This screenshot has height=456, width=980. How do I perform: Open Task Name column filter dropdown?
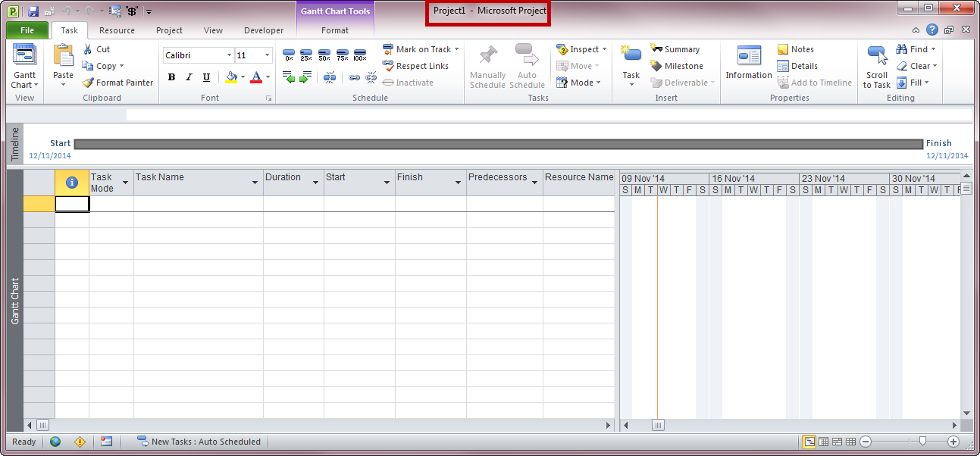pos(256,183)
